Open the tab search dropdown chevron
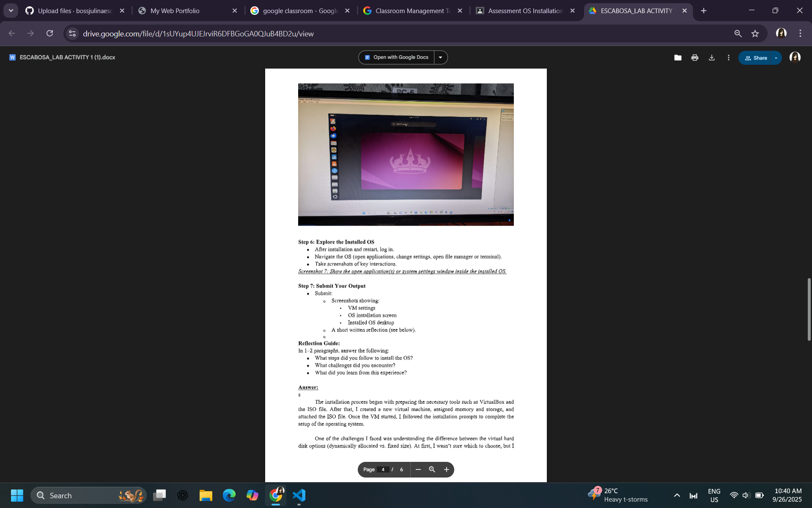The width and height of the screenshot is (812, 508). pos(11,11)
